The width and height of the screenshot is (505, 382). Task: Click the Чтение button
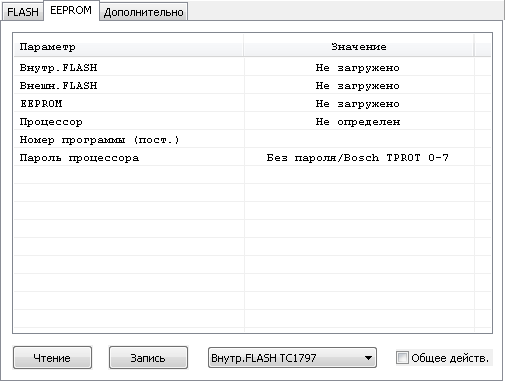point(52,358)
